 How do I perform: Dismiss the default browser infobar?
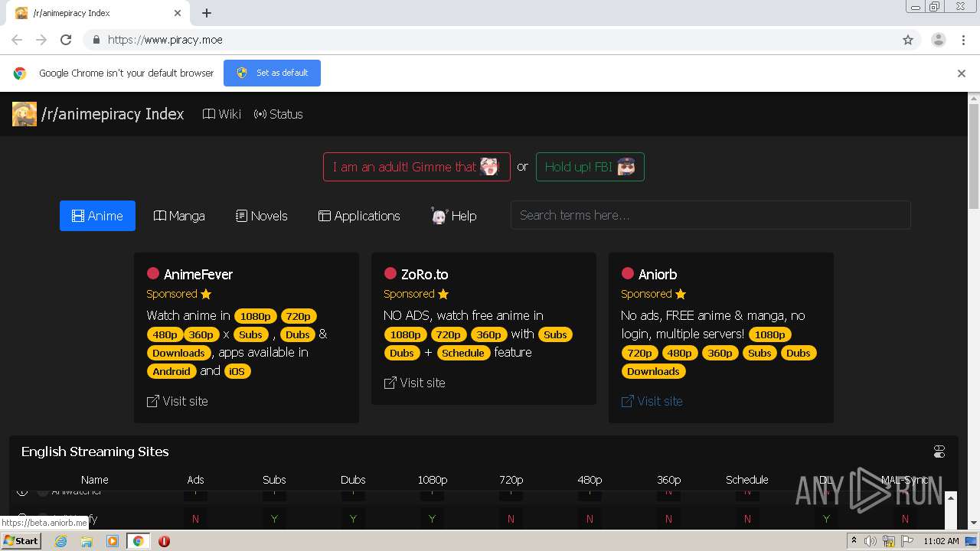(x=962, y=73)
